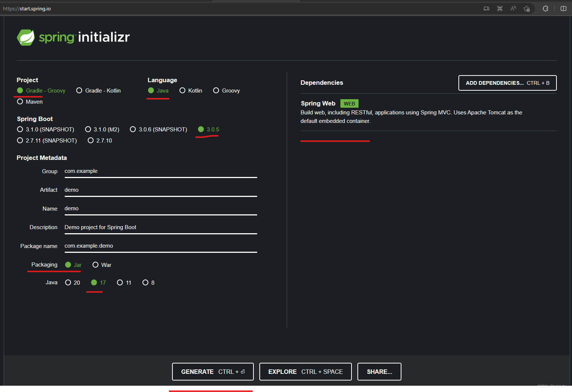Click the Spring Initializr leaf logo
Image resolution: width=572 pixels, height=392 pixels.
(26, 37)
